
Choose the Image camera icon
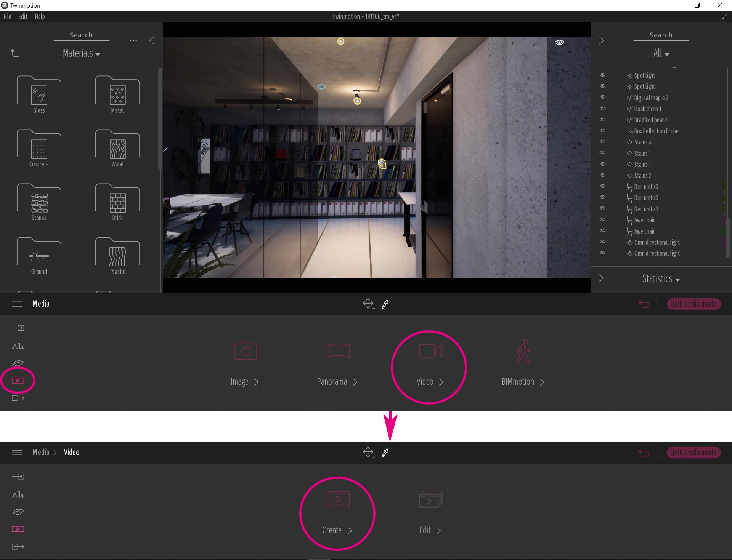[246, 350]
